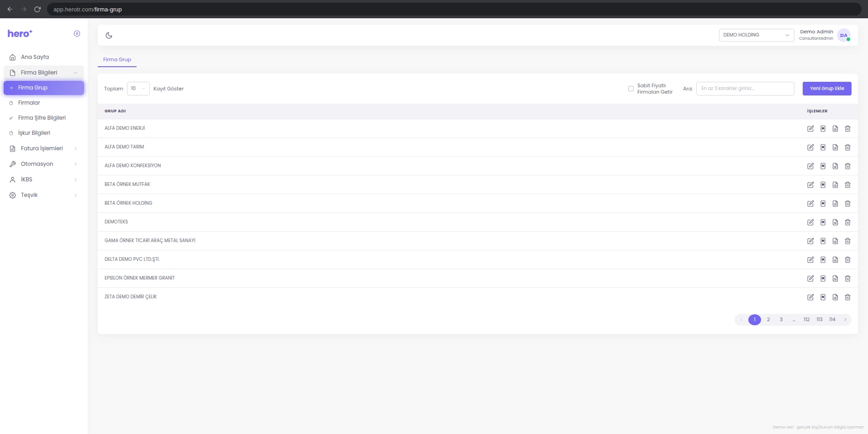This screenshot has width=868, height=434.
Task: Click trash icon for ALFA DEMO TARIM
Action: pyautogui.click(x=847, y=148)
